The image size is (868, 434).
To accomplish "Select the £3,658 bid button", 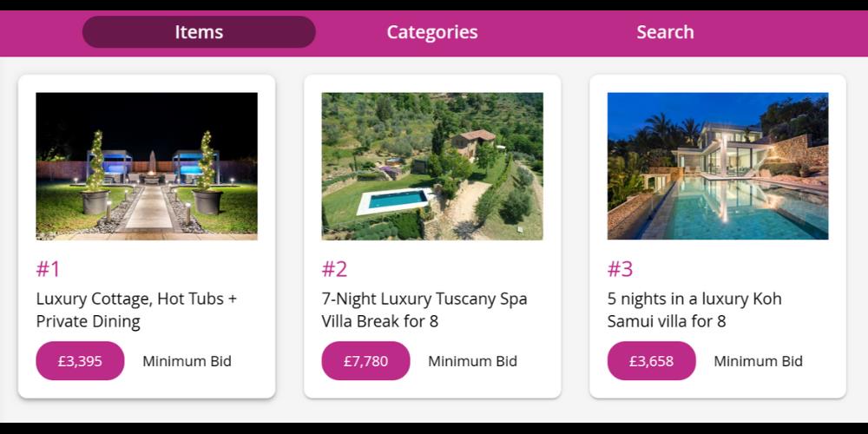I will (651, 361).
